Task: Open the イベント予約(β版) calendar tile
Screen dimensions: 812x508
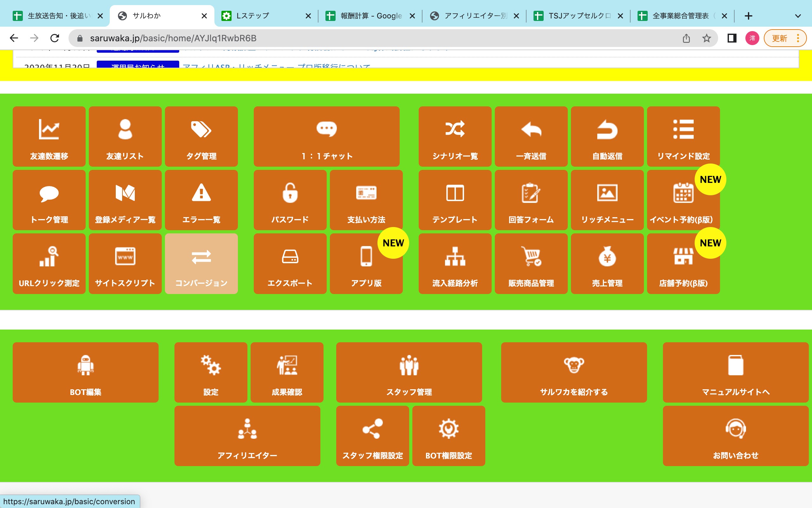Action: click(x=684, y=200)
